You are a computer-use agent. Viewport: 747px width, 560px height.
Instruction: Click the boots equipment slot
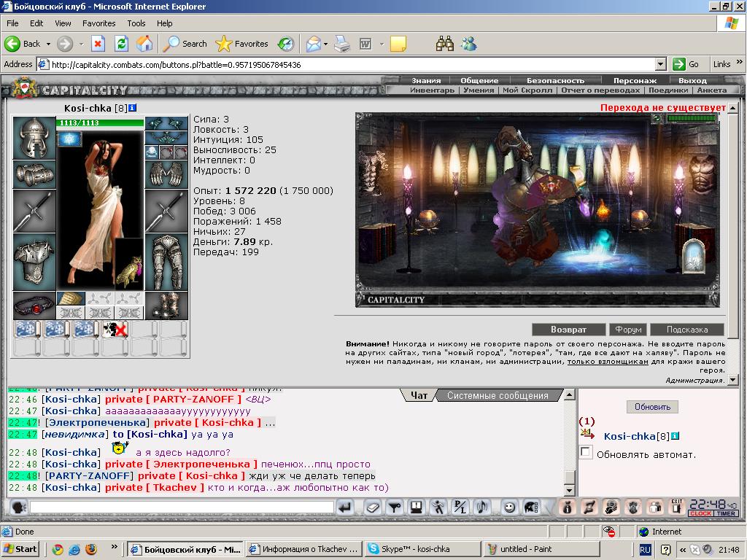(x=166, y=306)
